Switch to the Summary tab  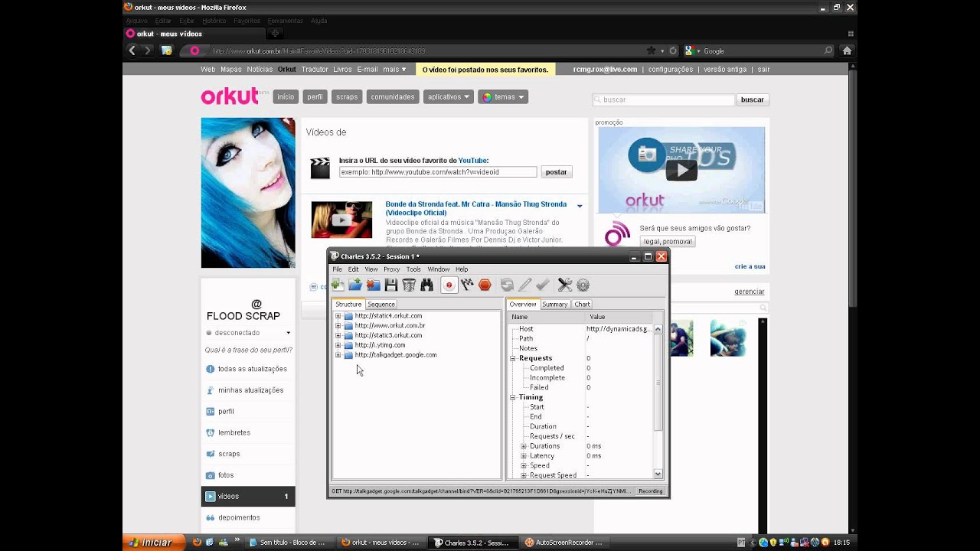(x=555, y=305)
